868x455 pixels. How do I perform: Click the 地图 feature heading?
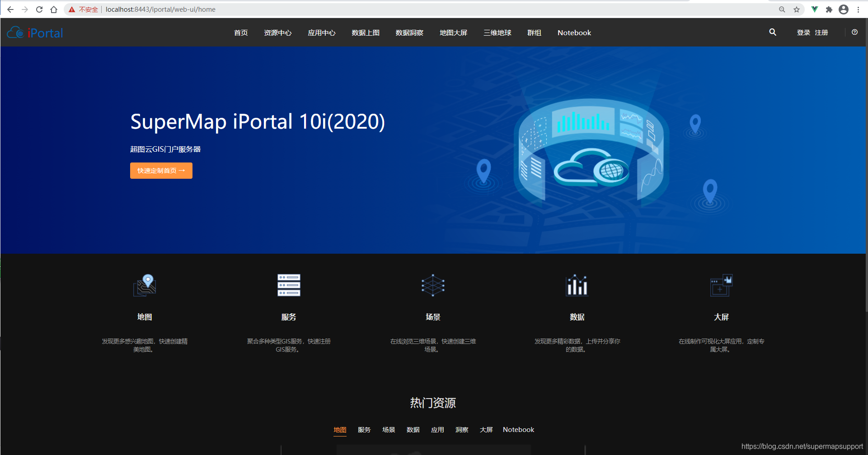pyautogui.click(x=145, y=317)
